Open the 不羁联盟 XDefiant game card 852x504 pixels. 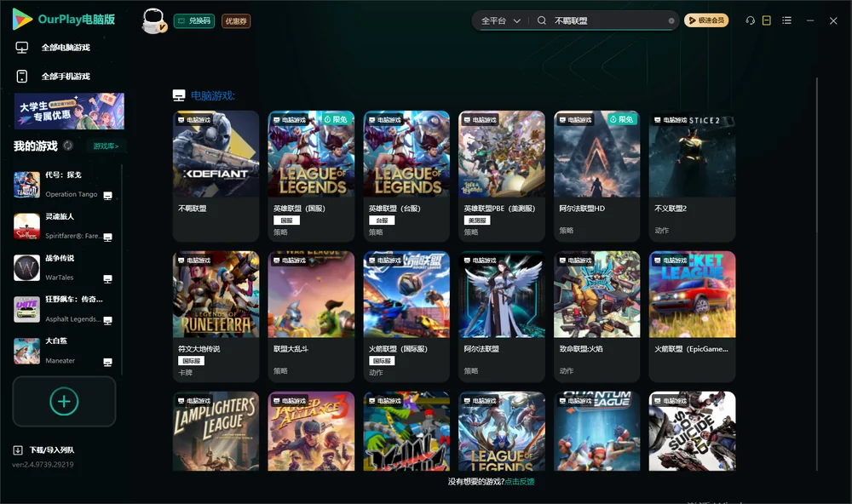pos(216,176)
